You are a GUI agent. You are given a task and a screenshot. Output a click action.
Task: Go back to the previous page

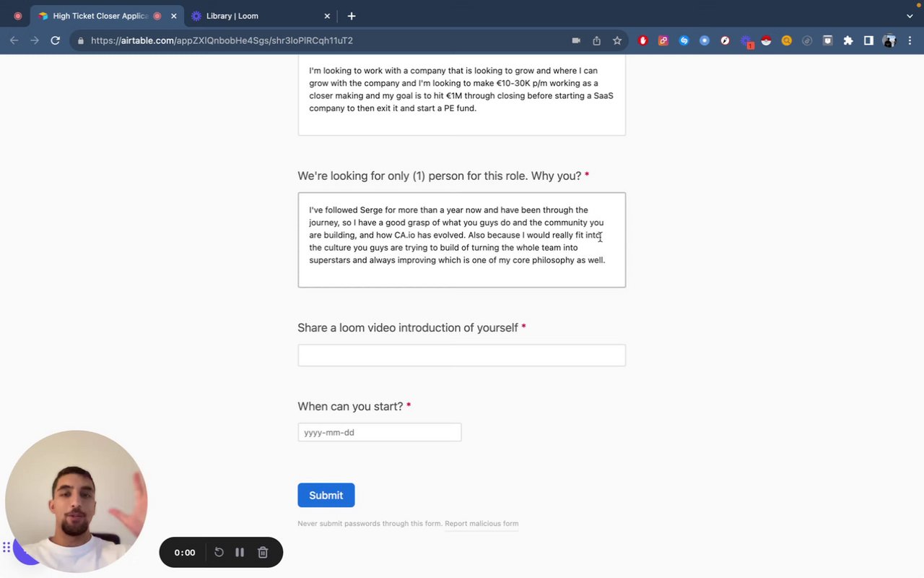tap(14, 40)
